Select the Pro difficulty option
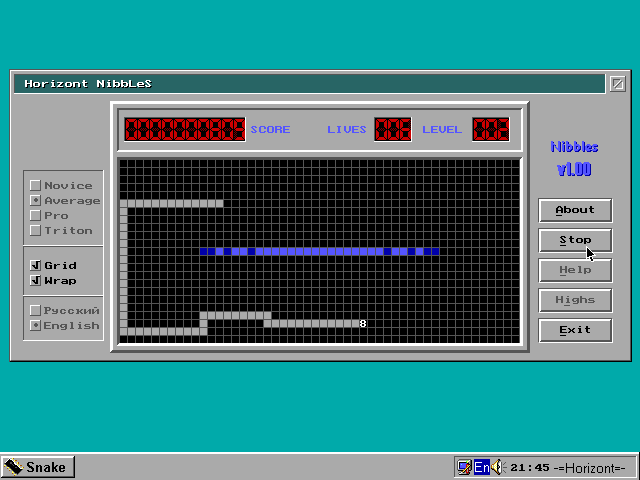 point(36,215)
